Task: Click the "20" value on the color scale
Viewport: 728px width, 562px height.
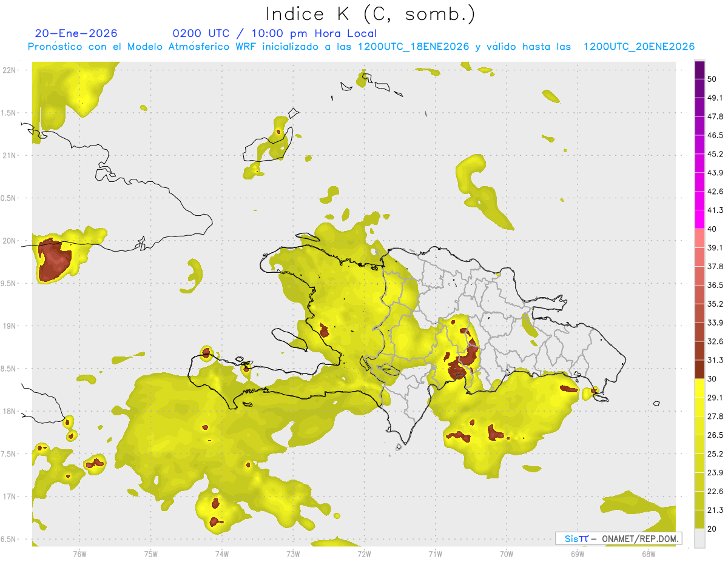Action: 712,529
